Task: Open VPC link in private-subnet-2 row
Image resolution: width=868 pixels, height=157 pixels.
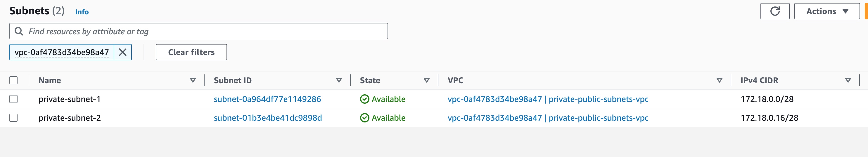Action: point(548,118)
